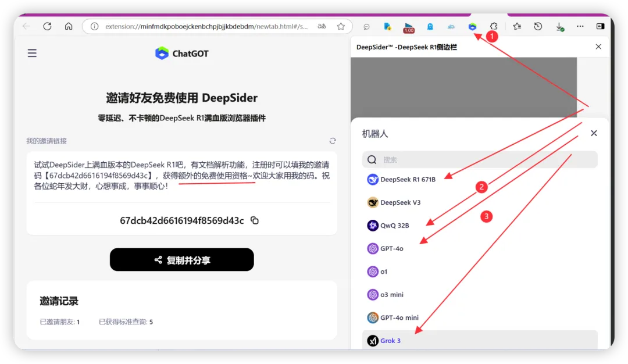Click the invitation message text box
Screen dimensions: 628x364
pos(182,176)
